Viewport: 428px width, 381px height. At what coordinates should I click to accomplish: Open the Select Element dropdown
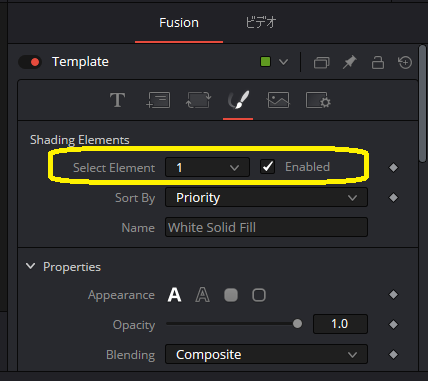(x=207, y=167)
